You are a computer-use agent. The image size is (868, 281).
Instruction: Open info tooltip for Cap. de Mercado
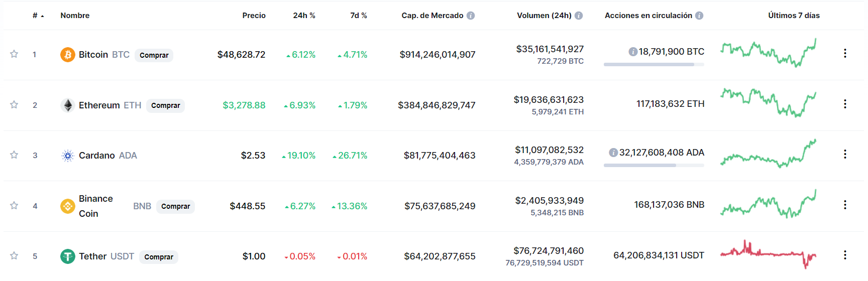pos(471,16)
